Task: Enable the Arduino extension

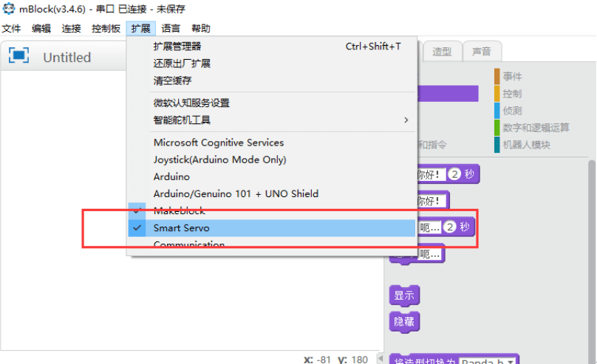Action: pyautogui.click(x=171, y=177)
